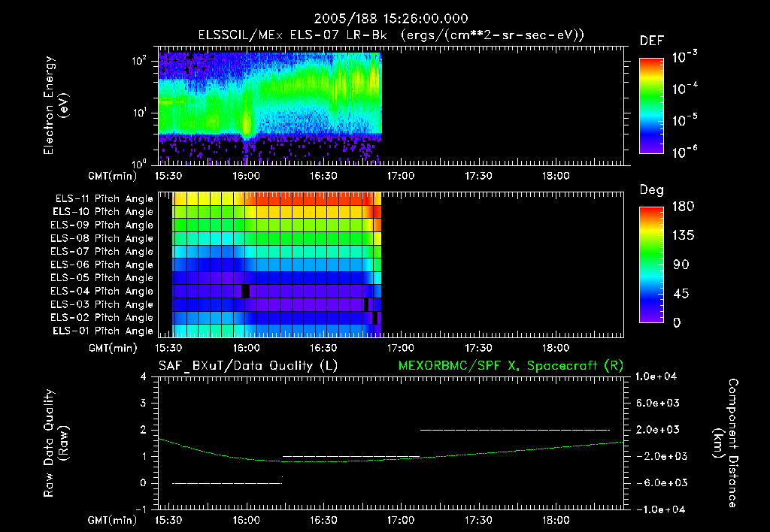Click the ELS-03 Pitch Angle row label
The image size is (770, 532).
tap(102, 304)
